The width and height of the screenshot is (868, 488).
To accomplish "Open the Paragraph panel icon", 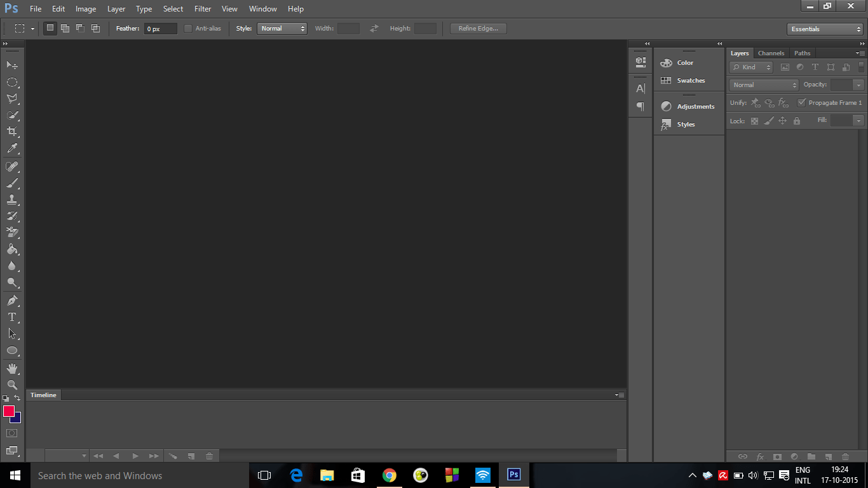I will pyautogui.click(x=641, y=106).
